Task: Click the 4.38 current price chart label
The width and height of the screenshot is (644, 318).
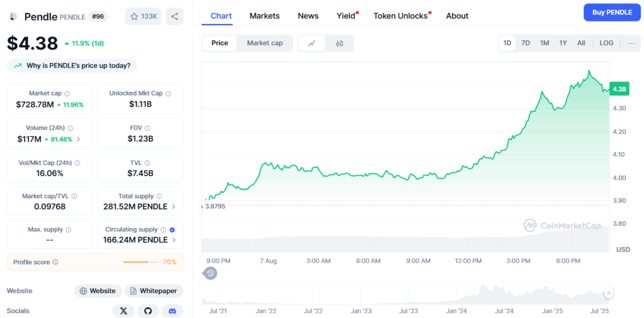Action: click(619, 89)
